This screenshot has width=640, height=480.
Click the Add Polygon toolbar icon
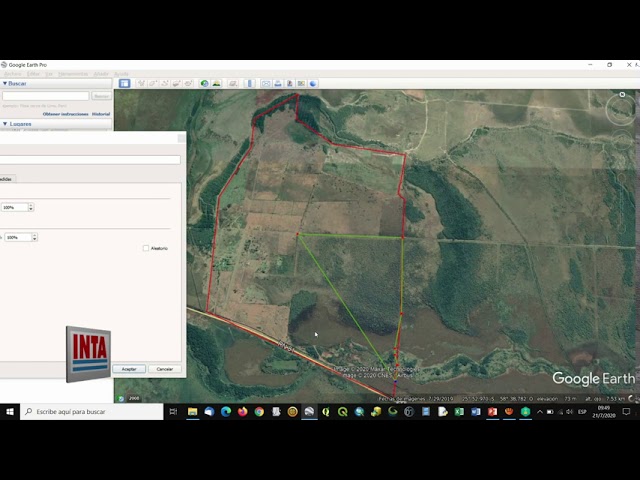153,84
